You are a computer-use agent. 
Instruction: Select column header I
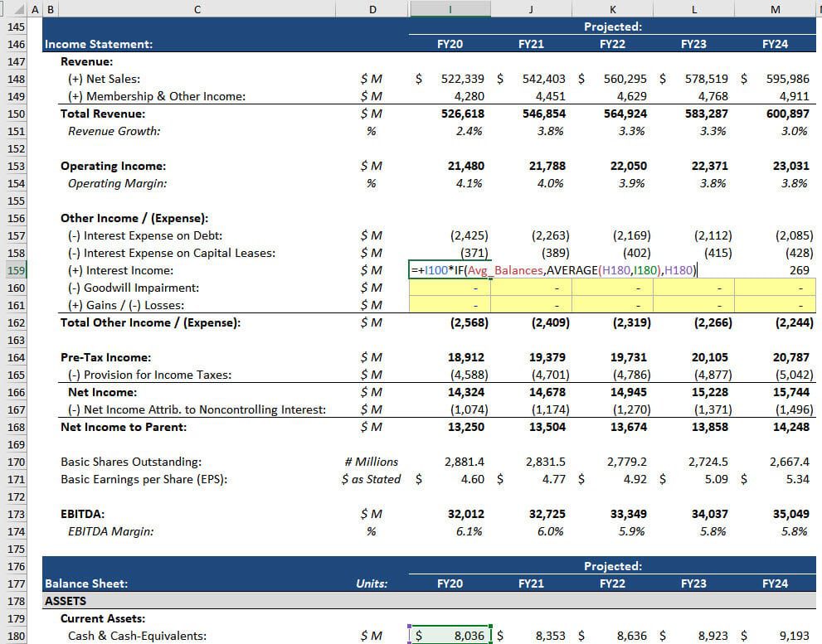point(450,9)
